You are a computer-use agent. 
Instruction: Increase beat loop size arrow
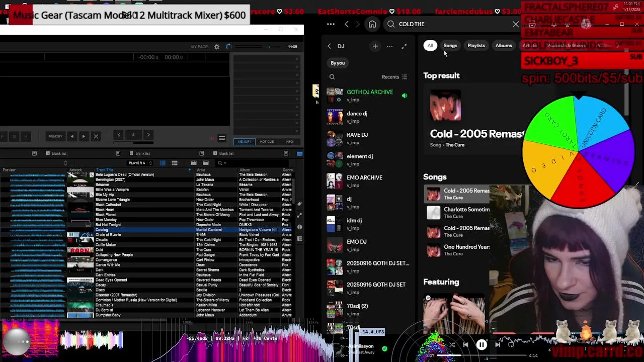148,135
